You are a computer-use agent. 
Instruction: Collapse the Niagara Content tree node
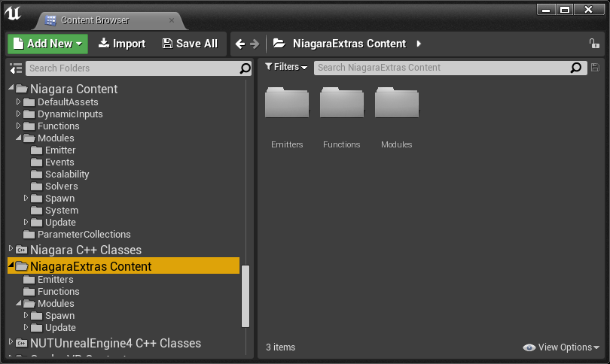11,88
